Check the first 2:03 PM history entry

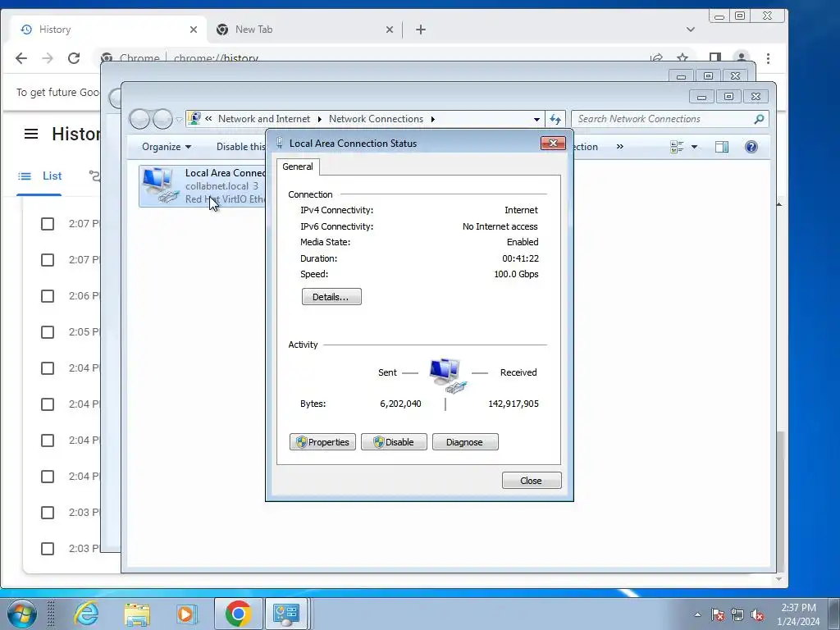point(48,513)
